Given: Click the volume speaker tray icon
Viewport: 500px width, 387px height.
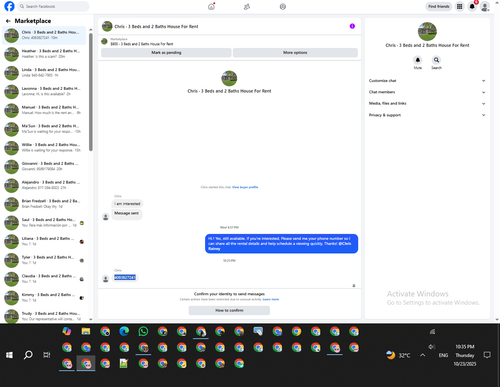Looking at the screenshot, I should [432, 347].
